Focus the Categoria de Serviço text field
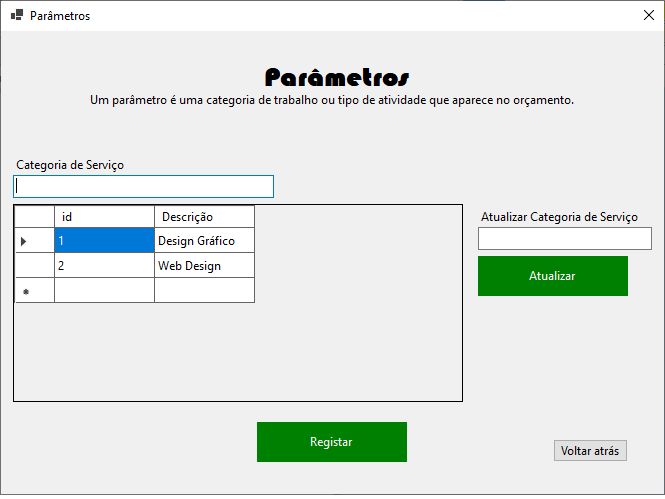The width and height of the screenshot is (665, 499). 143,187
